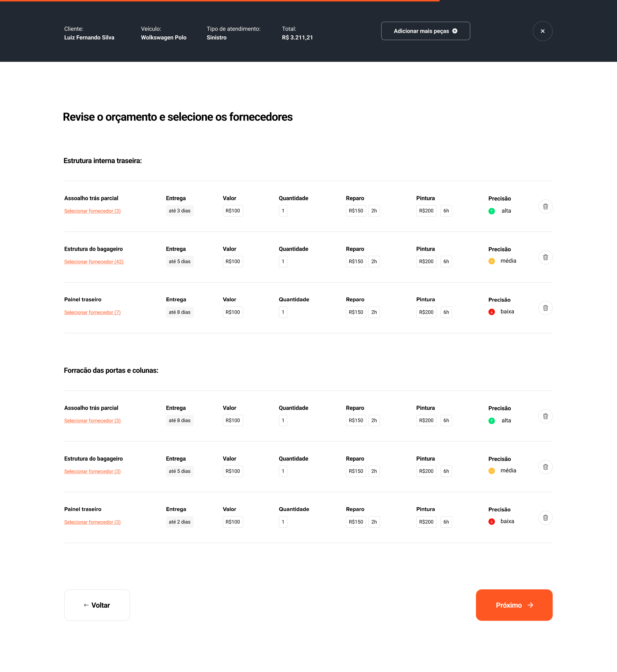Delete first Assoalho trás parcial row (até 3 dias)
The image size is (617, 672).
coord(545,206)
